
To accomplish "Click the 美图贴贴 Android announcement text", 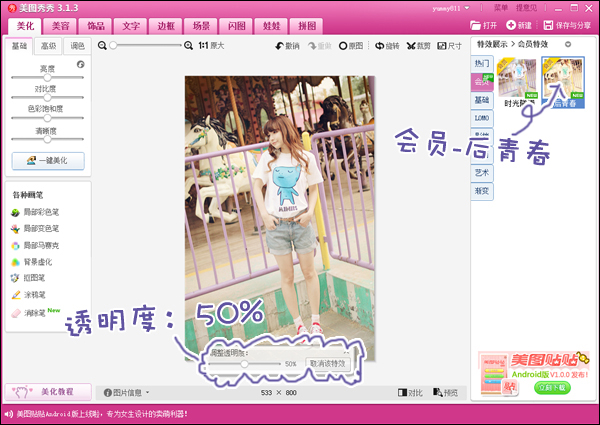I will coord(102,414).
